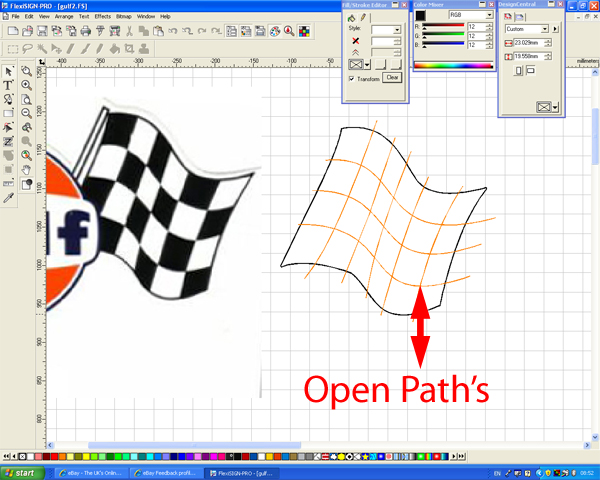Click the New document icon in toolbar
Screen dimensions: 600x480
click(13, 31)
